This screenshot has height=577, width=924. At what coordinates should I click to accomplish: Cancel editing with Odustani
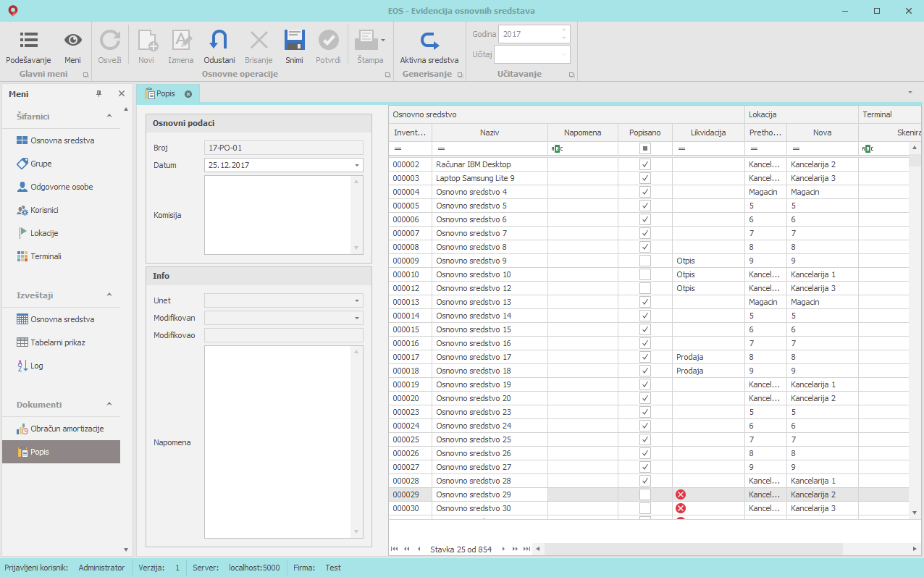point(219,48)
